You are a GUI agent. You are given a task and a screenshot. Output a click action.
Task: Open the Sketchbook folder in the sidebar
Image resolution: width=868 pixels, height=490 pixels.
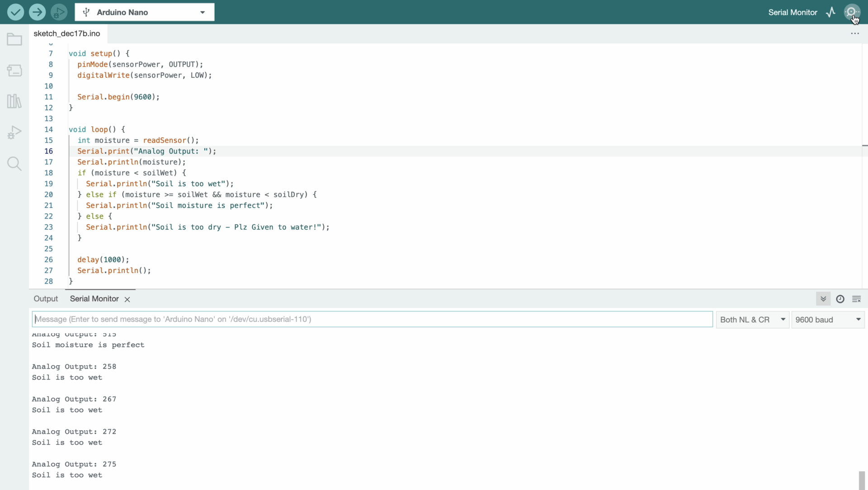click(14, 40)
